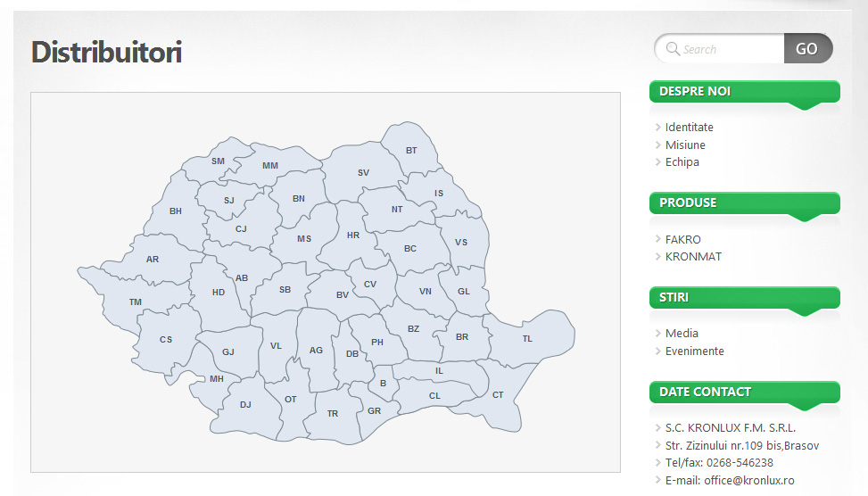The height and width of the screenshot is (496, 868).
Task: Select the CJ county on map
Action: (x=241, y=228)
